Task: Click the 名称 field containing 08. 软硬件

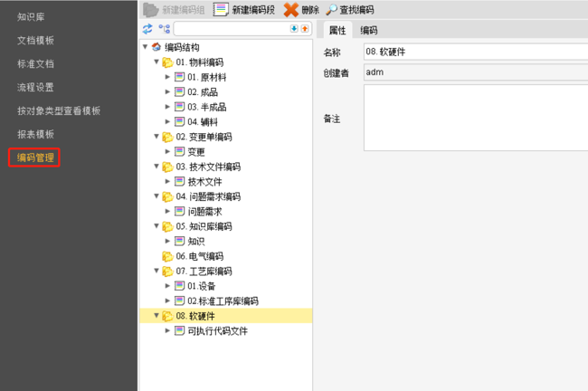Action: pyautogui.click(x=476, y=52)
